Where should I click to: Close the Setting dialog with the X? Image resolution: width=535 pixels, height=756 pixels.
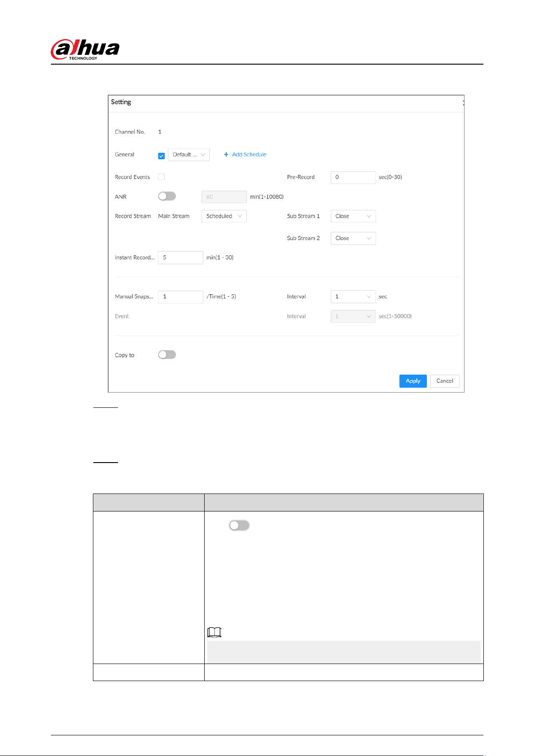point(463,103)
